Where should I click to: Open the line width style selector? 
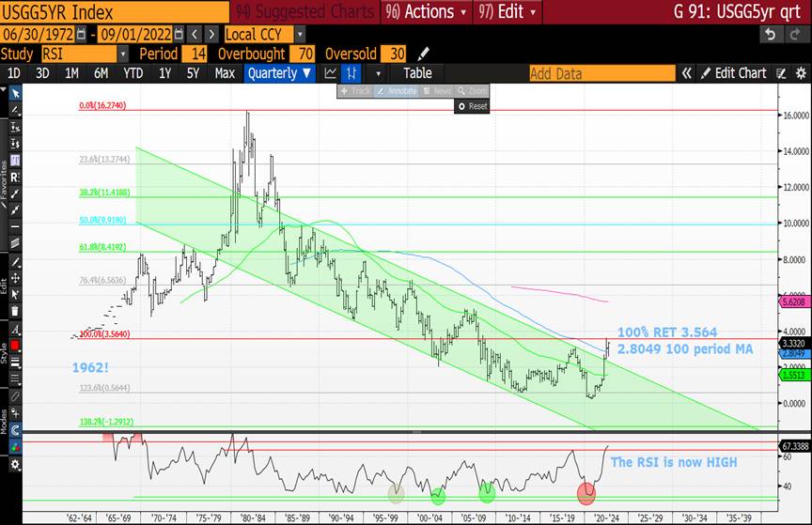tap(16, 363)
